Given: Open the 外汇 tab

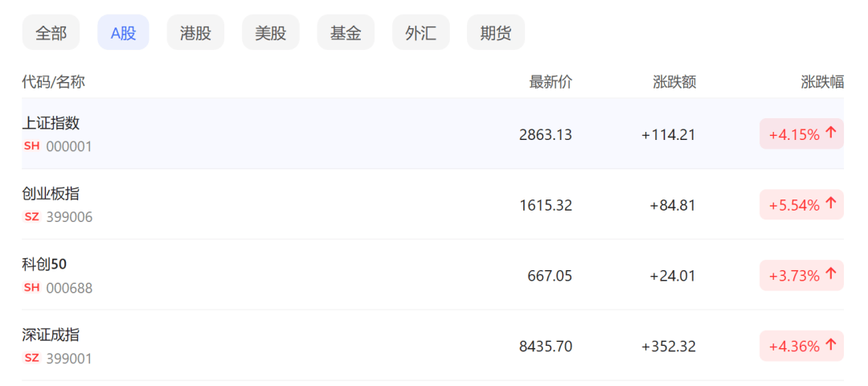Looking at the screenshot, I should (420, 33).
